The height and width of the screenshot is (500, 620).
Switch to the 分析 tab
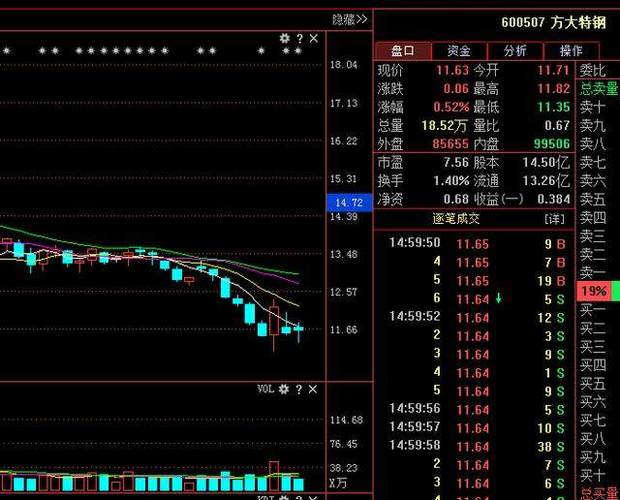[515, 51]
